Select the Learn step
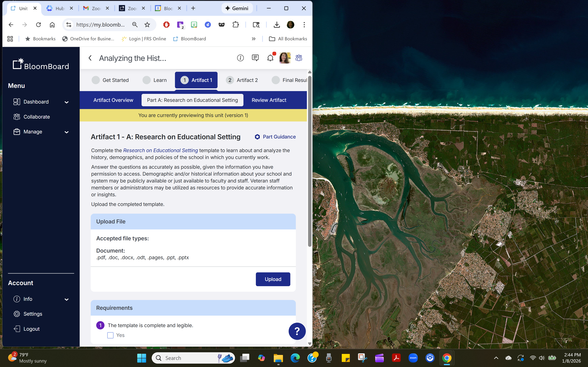This screenshot has width=588, height=367. [x=154, y=80]
